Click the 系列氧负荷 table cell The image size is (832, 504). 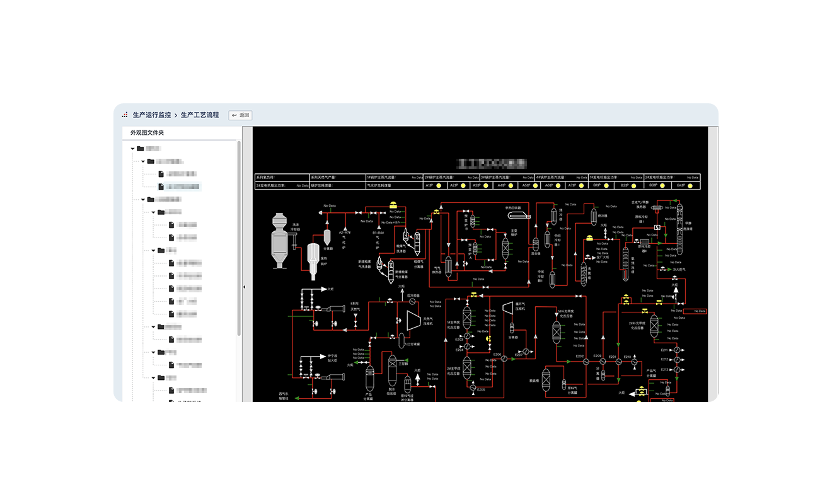[282, 178]
